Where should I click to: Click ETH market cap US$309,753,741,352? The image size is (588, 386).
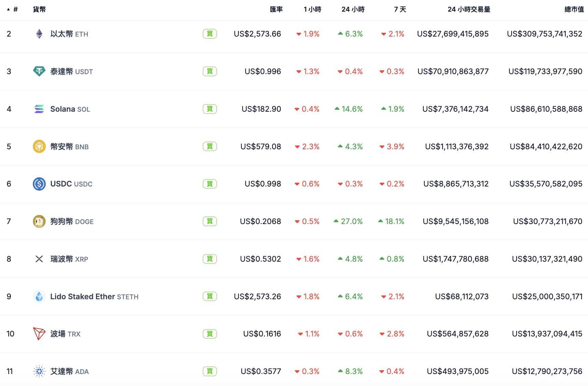(x=545, y=34)
